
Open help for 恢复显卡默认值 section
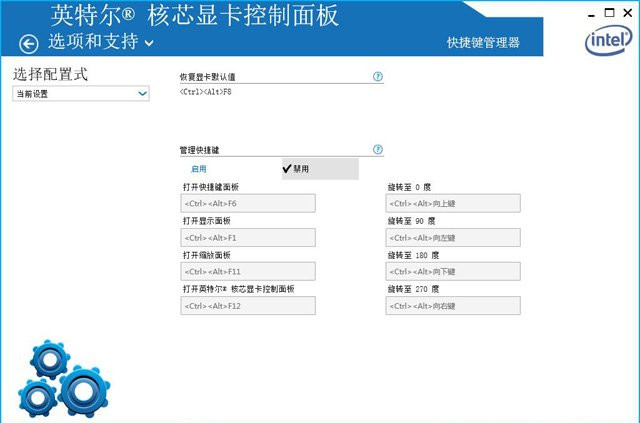378,76
